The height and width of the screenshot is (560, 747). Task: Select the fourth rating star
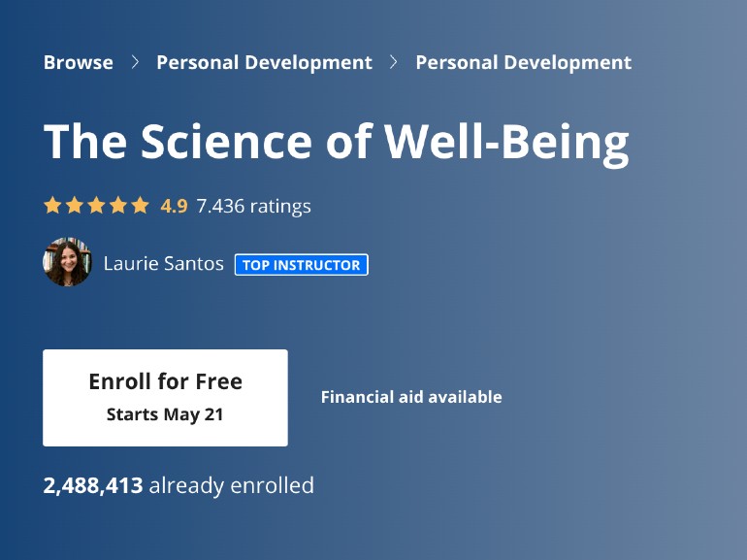[x=118, y=206]
